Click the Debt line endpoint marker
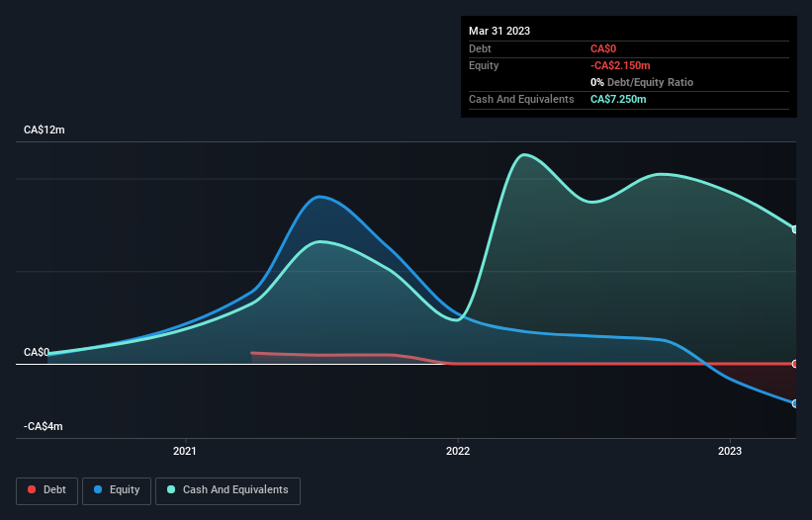Image resolution: width=812 pixels, height=520 pixels. (x=795, y=364)
